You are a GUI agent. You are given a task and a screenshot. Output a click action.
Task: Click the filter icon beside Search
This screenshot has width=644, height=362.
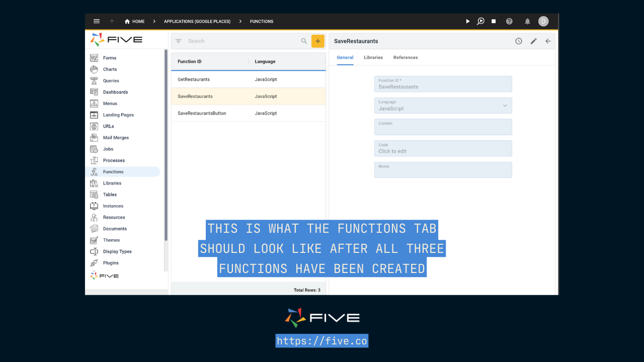pyautogui.click(x=178, y=41)
